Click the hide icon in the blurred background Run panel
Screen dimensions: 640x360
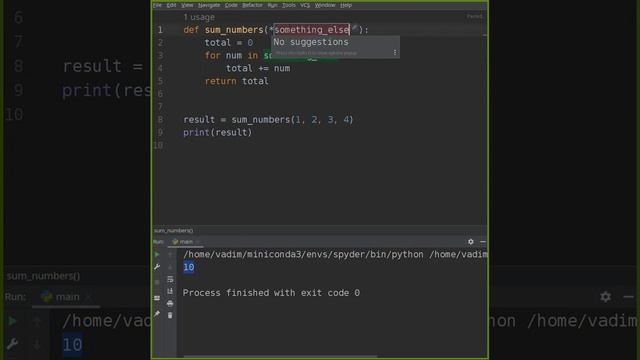click(629, 297)
